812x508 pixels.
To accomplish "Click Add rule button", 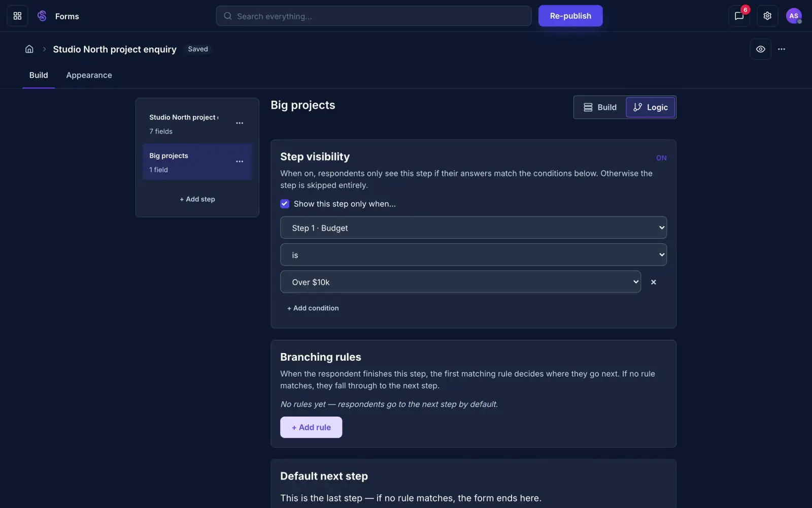I will click(311, 427).
